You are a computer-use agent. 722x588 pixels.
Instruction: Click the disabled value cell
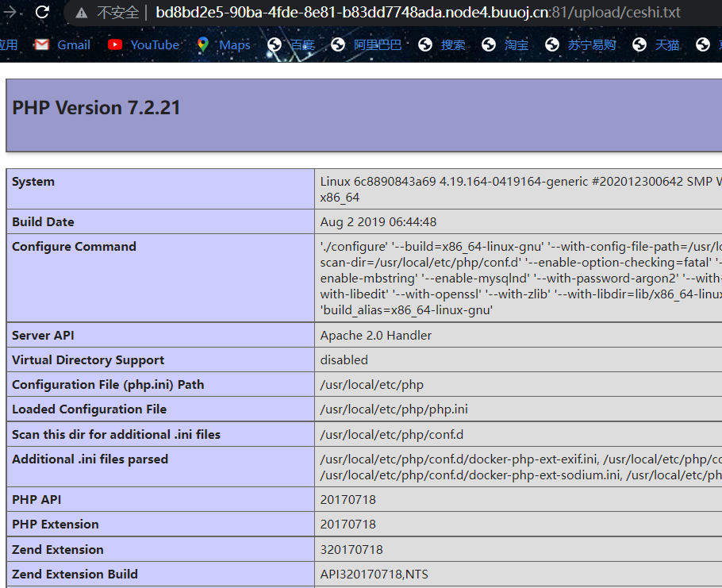(x=344, y=360)
